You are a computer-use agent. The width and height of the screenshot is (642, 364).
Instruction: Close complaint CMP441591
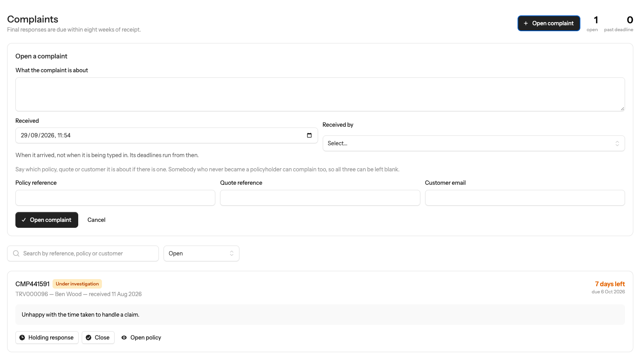click(98, 338)
